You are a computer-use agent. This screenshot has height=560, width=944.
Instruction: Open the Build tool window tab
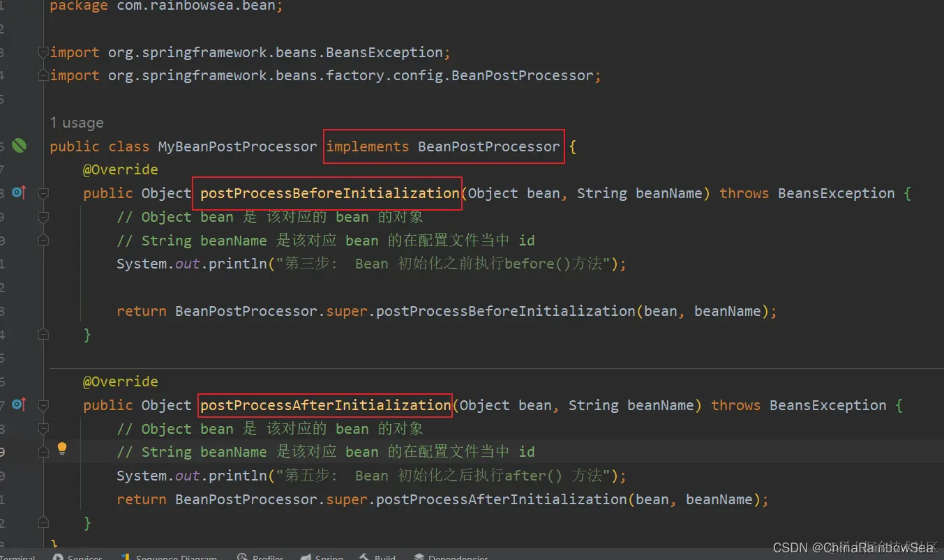tap(377, 557)
